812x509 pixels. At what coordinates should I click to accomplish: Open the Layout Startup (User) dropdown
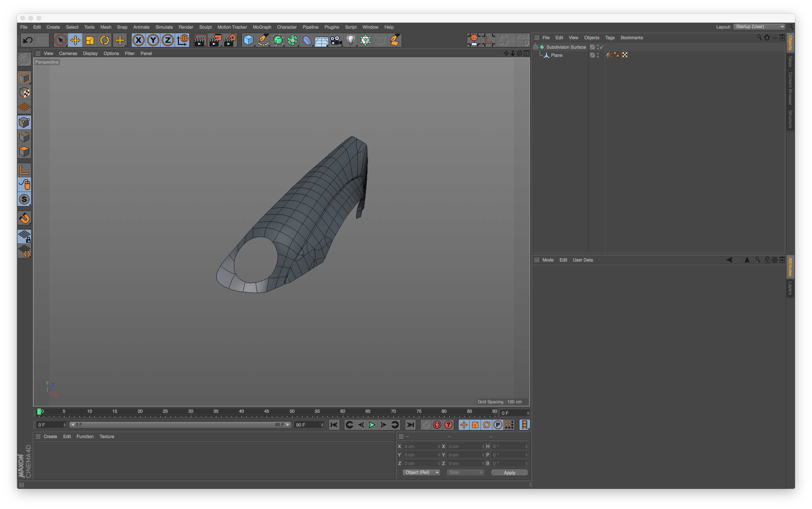(x=760, y=27)
